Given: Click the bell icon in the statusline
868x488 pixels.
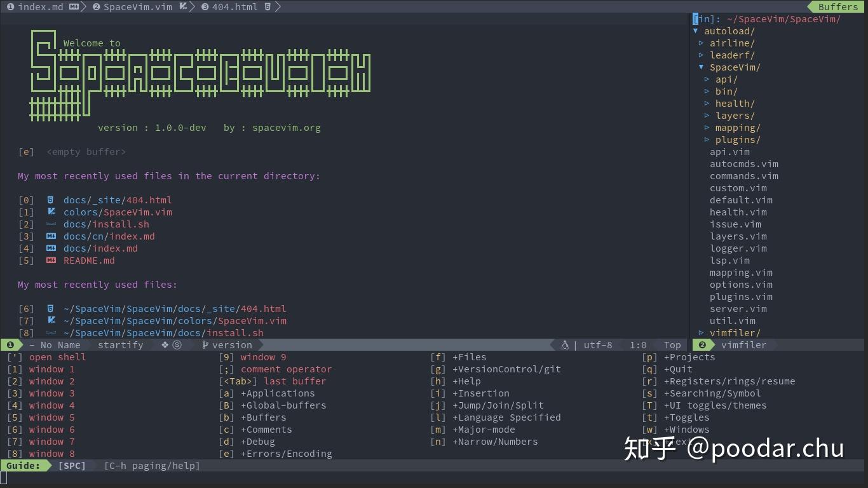Looking at the screenshot, I should pos(565,345).
